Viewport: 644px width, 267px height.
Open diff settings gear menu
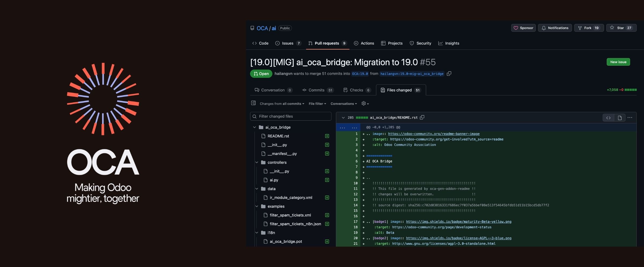point(365,103)
